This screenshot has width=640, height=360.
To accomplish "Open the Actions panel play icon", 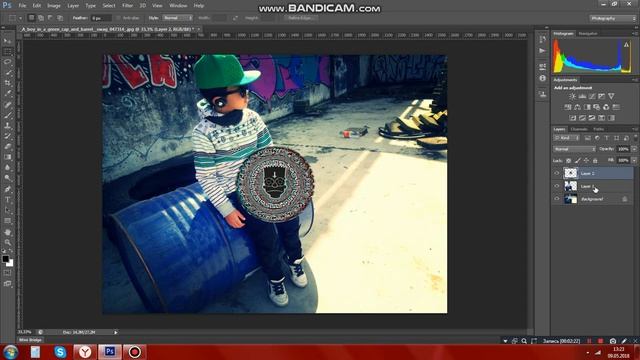I will coord(542,51).
